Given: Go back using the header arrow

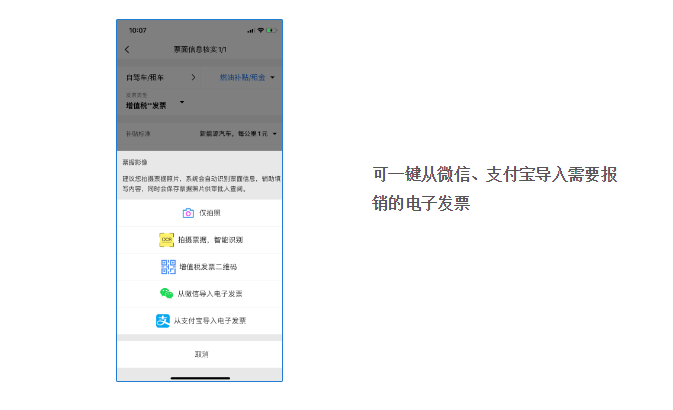Looking at the screenshot, I should click(x=127, y=50).
